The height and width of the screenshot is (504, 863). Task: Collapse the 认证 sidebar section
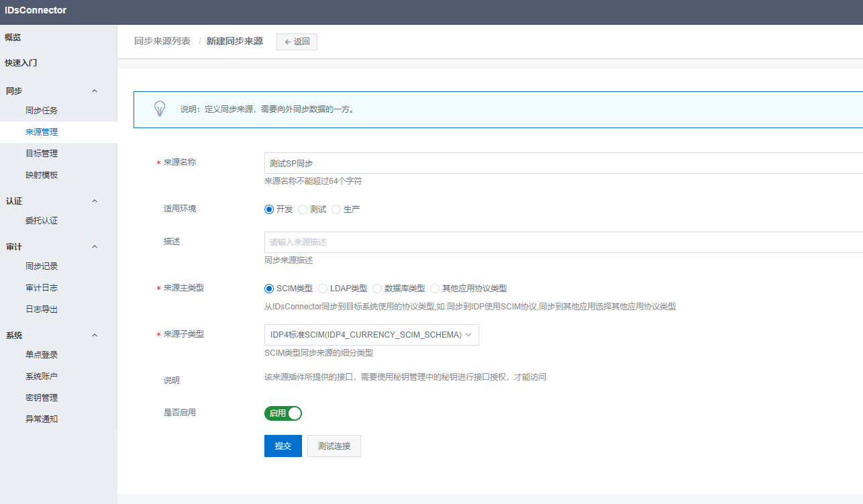95,201
